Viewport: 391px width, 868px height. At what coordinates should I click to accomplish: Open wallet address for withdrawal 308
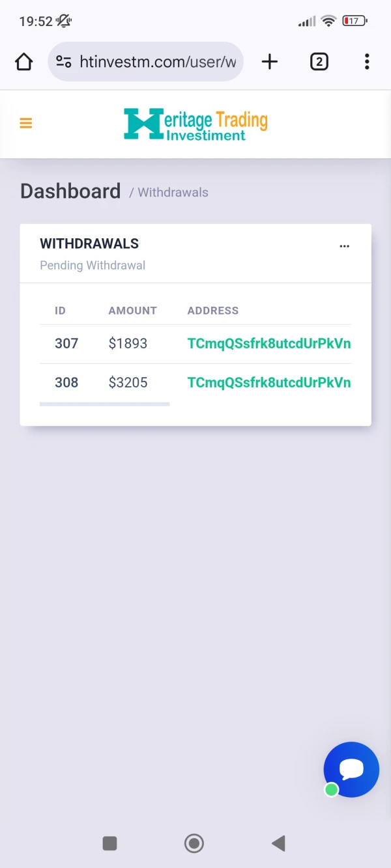pyautogui.click(x=268, y=383)
